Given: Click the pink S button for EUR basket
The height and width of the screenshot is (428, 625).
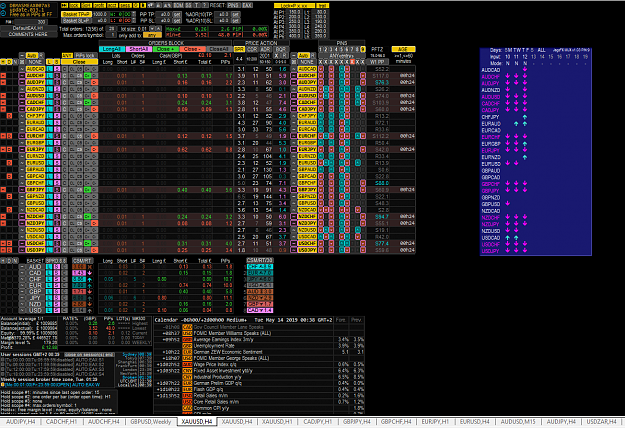Looking at the screenshot, I should coord(57,286).
